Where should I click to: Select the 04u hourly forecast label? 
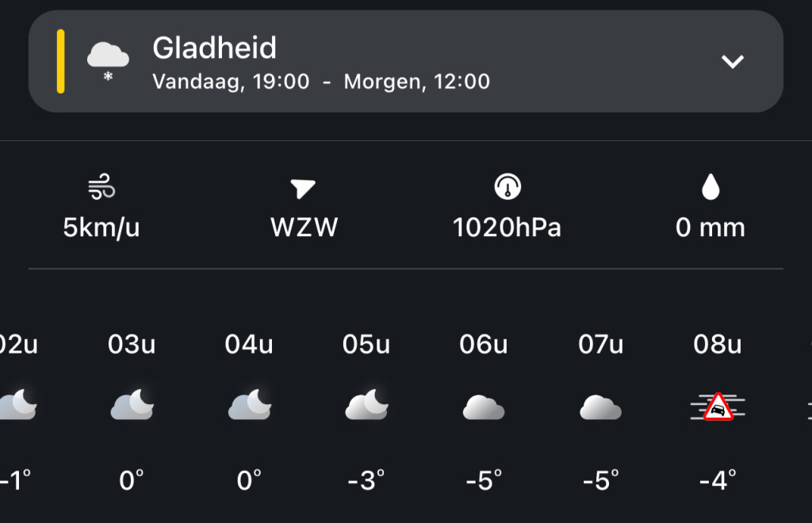(x=249, y=345)
